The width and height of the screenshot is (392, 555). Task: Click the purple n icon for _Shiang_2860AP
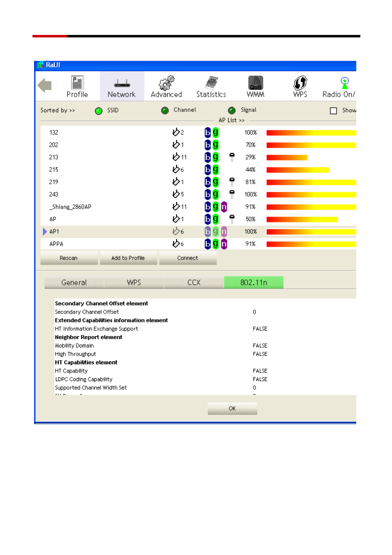[224, 207]
